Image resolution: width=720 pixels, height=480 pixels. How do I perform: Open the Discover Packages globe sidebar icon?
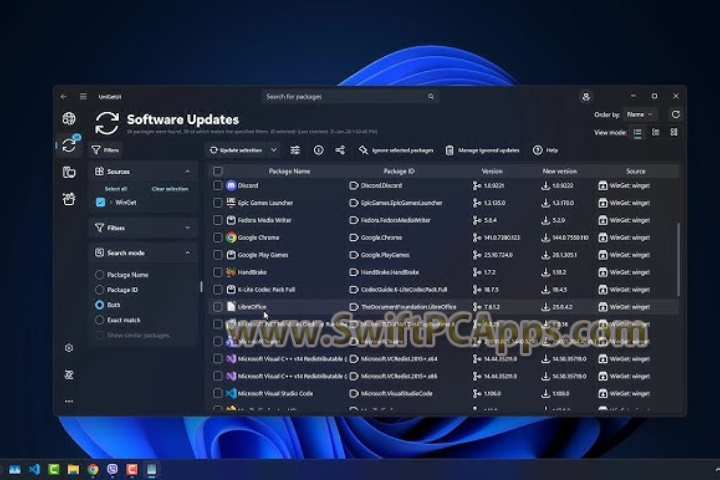click(x=69, y=119)
